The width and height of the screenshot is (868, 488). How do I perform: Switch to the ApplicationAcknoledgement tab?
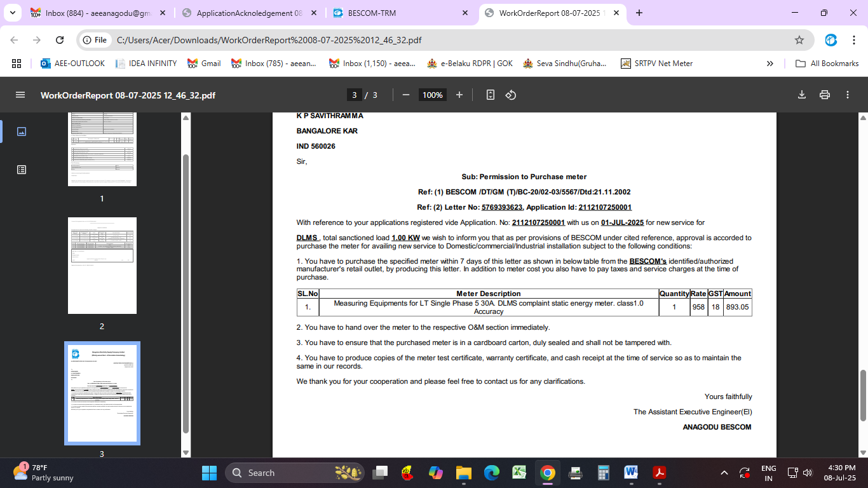[248, 13]
